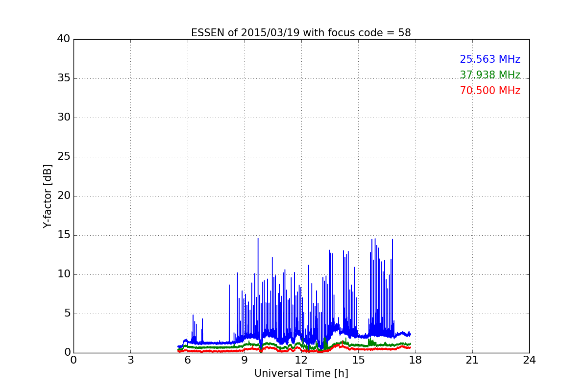
Task: Click the x-axis tick label 3
Action: pos(130,360)
